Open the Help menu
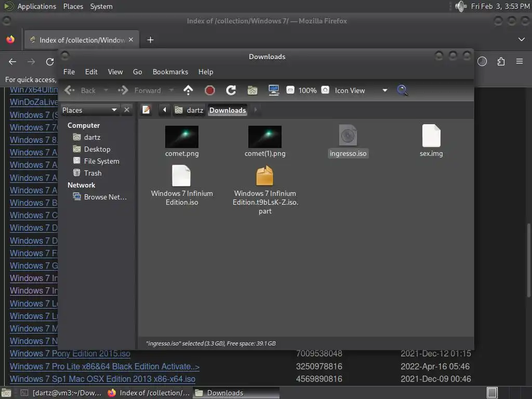 (206, 72)
